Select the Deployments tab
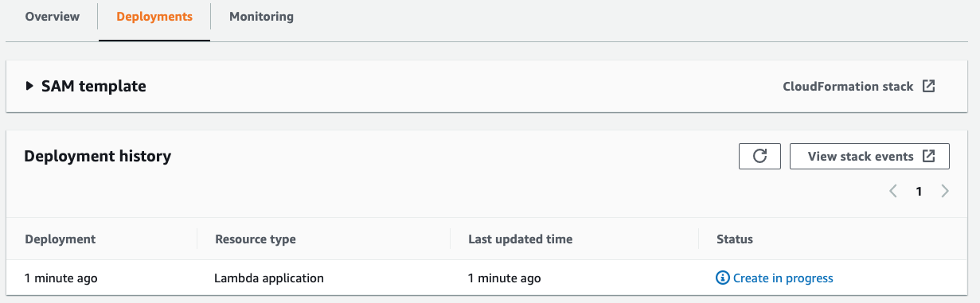This screenshot has width=980, height=303. (154, 16)
